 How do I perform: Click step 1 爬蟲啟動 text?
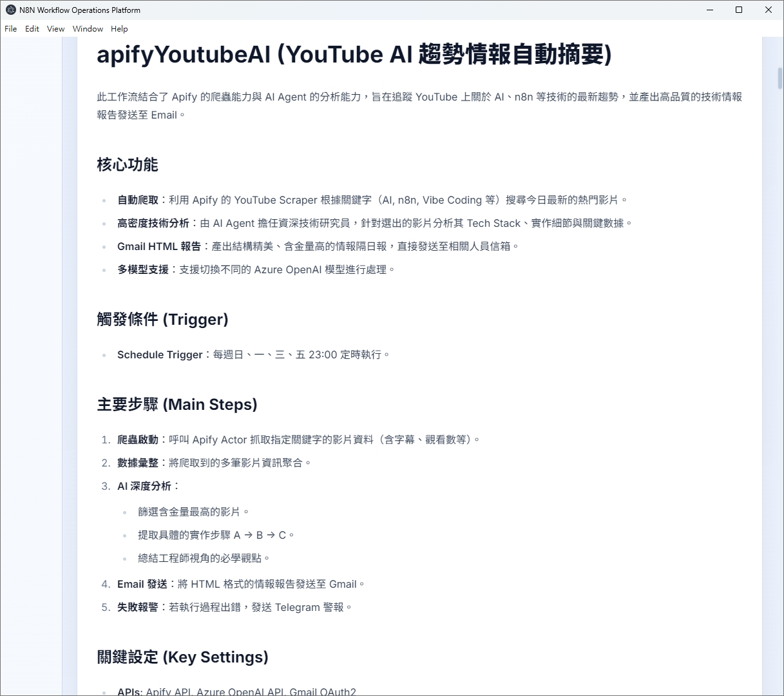(298, 440)
